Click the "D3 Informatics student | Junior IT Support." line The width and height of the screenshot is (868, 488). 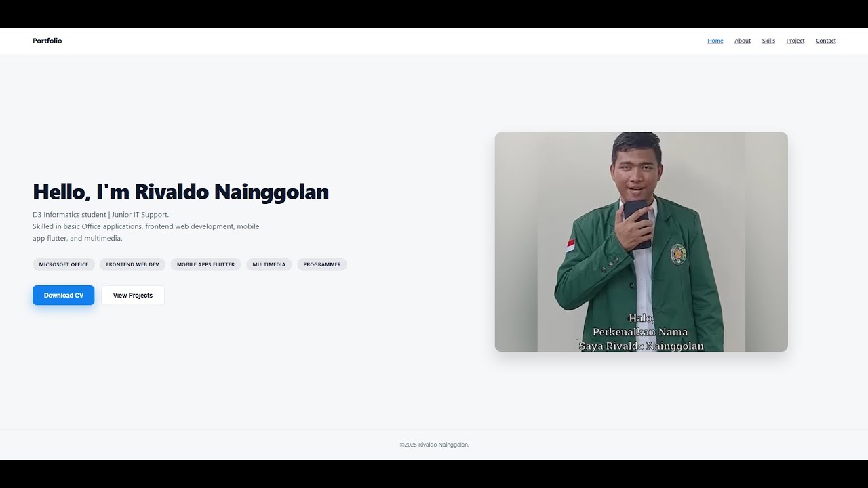coord(101,215)
